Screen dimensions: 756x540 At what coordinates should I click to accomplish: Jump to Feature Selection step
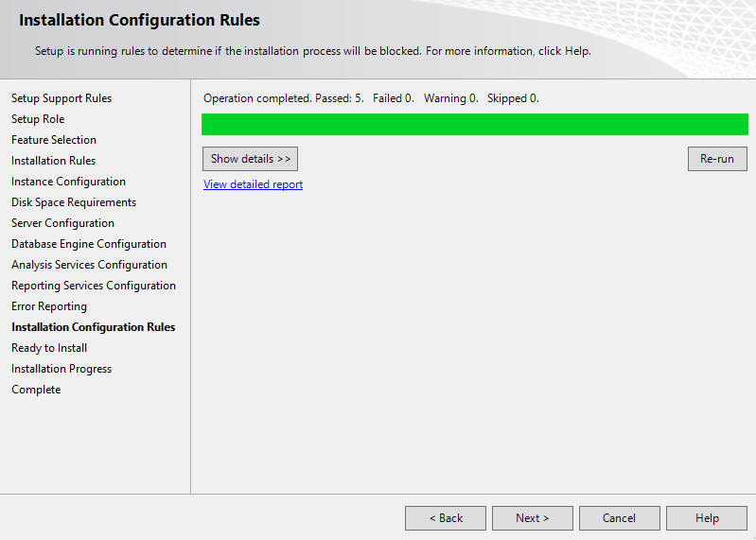(54, 140)
